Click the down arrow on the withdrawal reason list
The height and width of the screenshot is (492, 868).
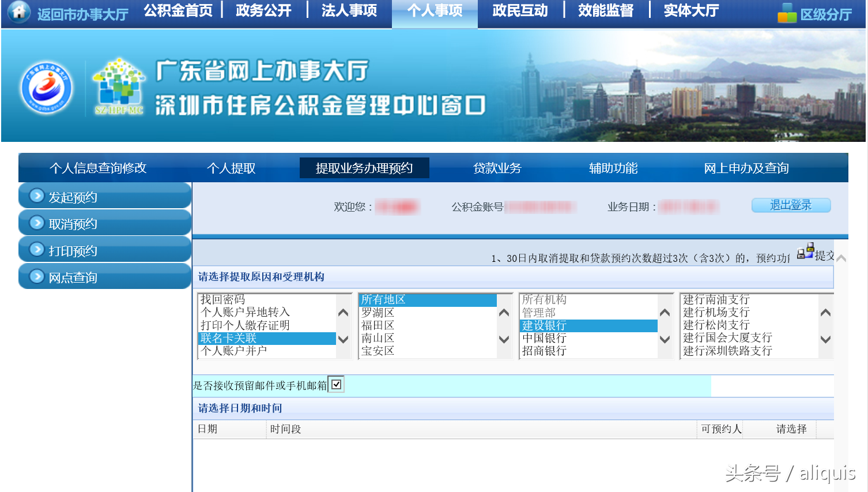[342, 340]
